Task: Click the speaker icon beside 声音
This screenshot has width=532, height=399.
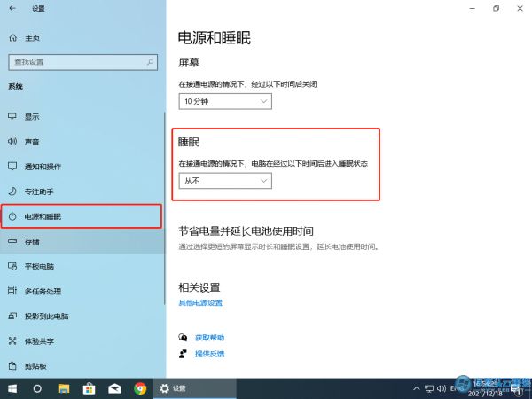Action: pos(12,141)
